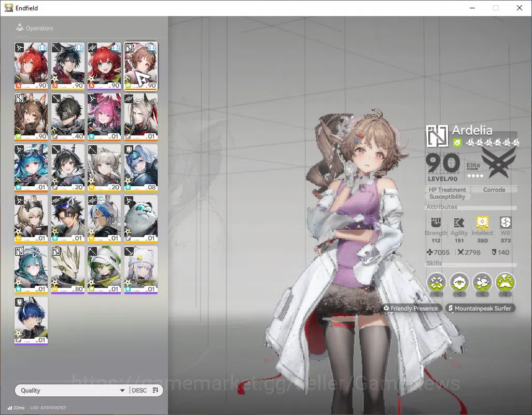Click the crossed swords attack icon by 2798

pos(460,252)
